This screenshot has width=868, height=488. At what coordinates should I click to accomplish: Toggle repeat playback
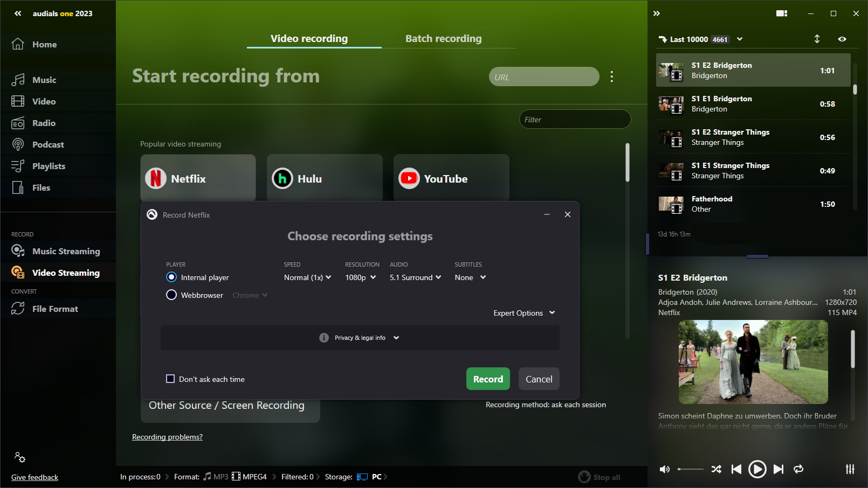pyautogui.click(x=798, y=469)
